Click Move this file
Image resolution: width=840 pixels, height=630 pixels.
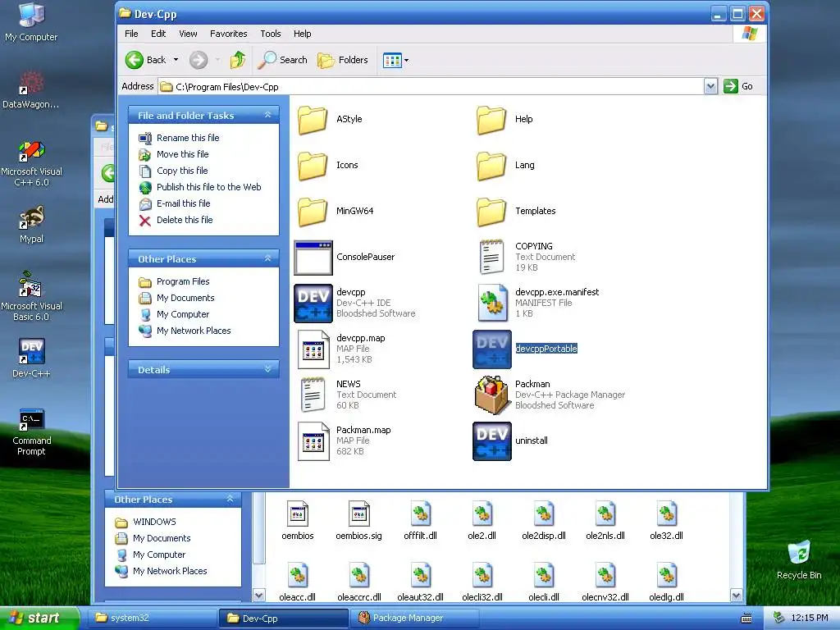(183, 154)
